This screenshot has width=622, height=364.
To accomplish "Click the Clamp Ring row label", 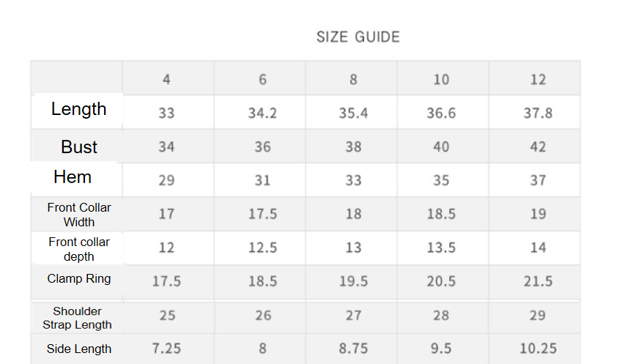I will pyautogui.click(x=79, y=278).
